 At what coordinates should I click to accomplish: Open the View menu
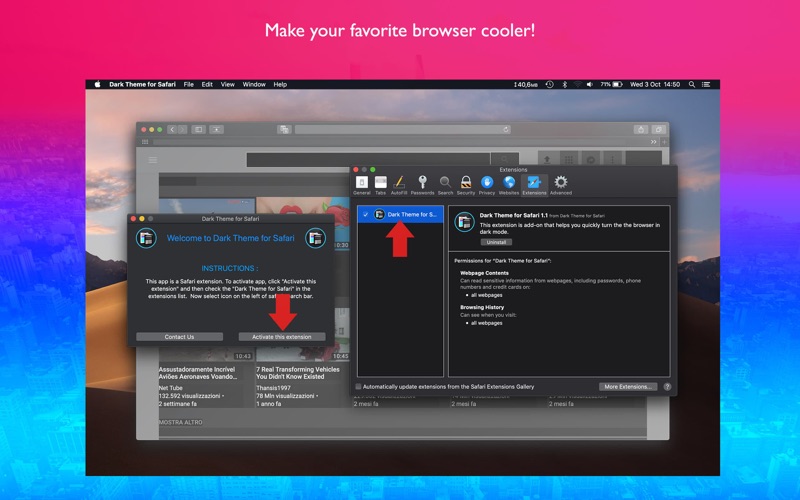click(x=228, y=85)
